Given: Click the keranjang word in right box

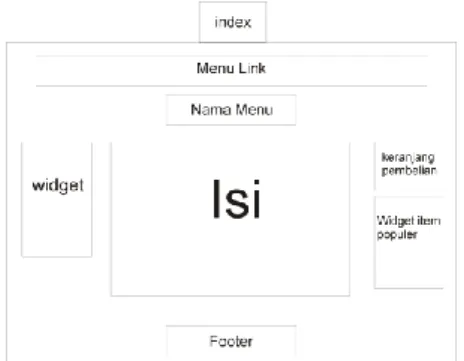Looking at the screenshot, I should click(x=408, y=157).
